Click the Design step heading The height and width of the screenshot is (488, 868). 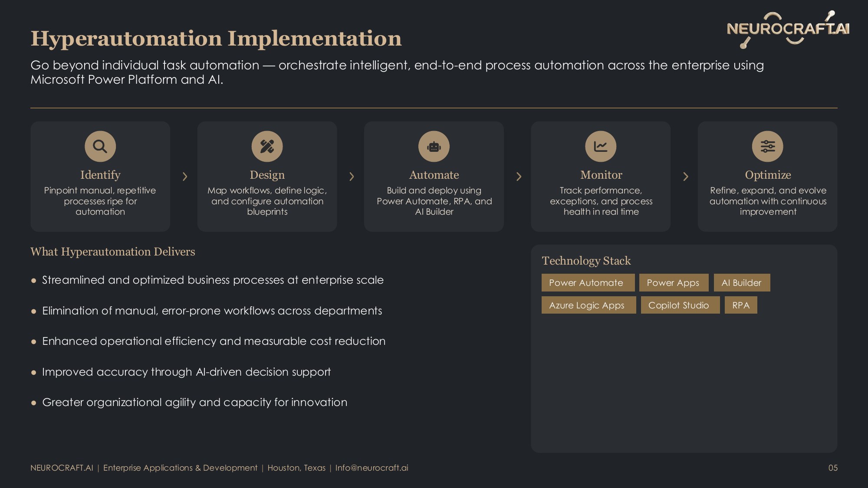[x=267, y=175]
